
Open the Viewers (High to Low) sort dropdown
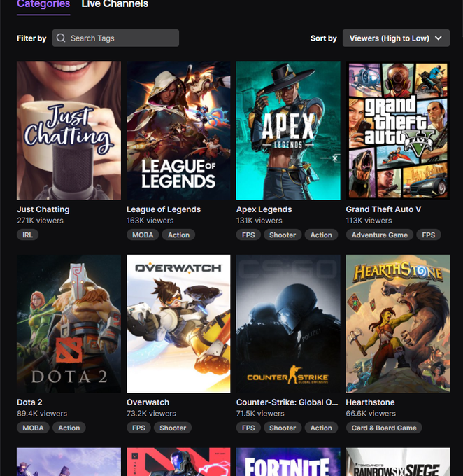click(396, 38)
